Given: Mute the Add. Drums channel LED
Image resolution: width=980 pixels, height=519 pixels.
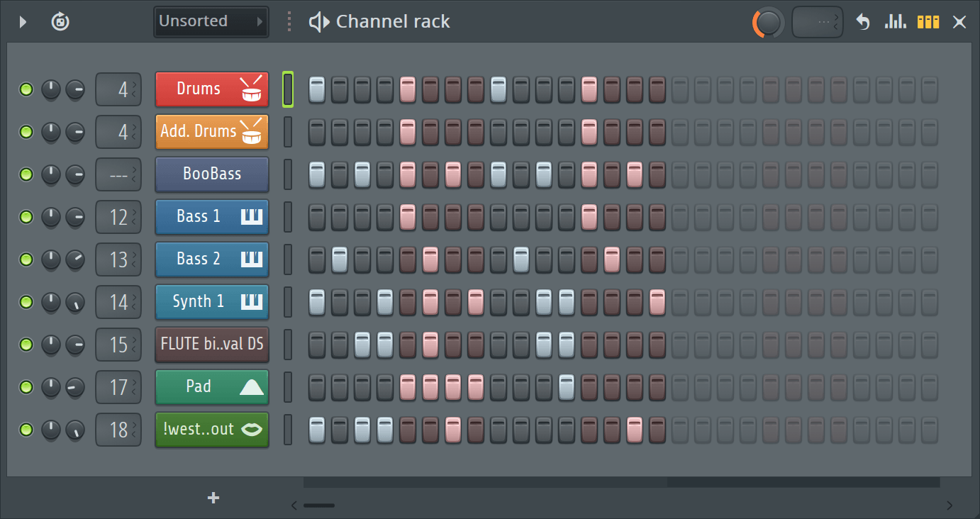Looking at the screenshot, I should coord(26,132).
